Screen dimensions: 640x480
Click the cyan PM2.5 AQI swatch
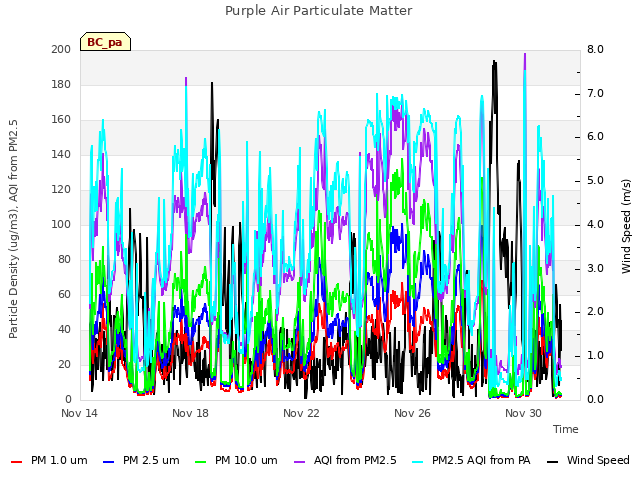(418, 462)
